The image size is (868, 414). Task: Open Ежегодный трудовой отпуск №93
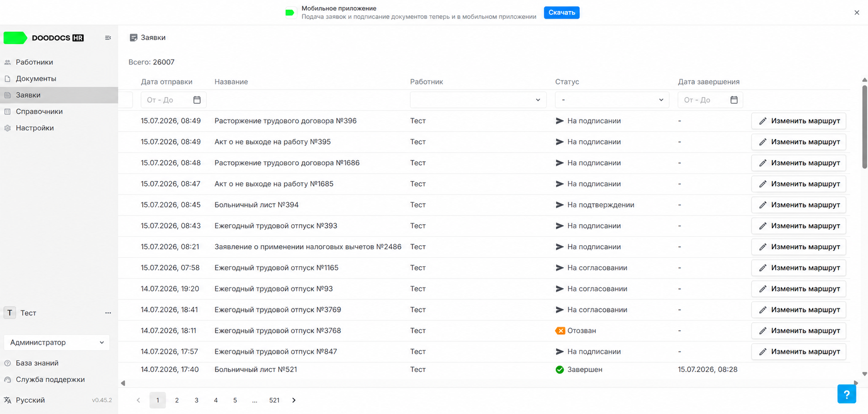point(274,289)
